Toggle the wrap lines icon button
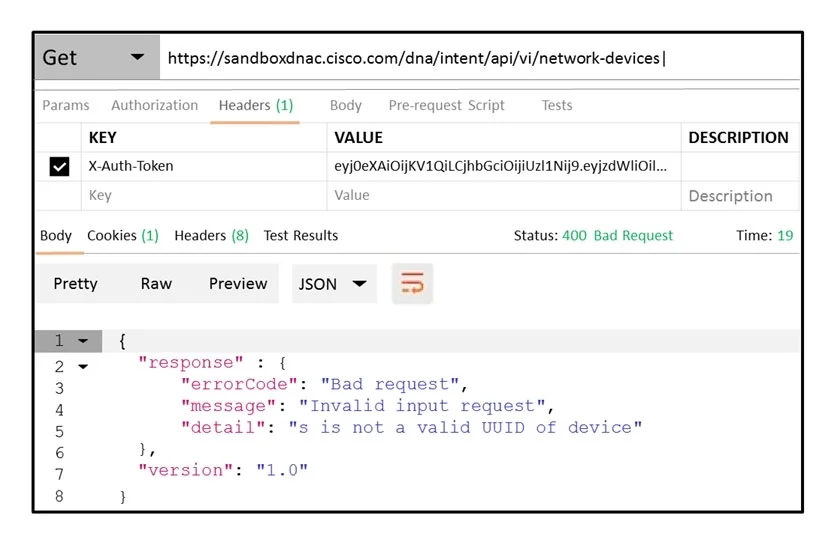The image size is (839, 539). pyautogui.click(x=412, y=283)
